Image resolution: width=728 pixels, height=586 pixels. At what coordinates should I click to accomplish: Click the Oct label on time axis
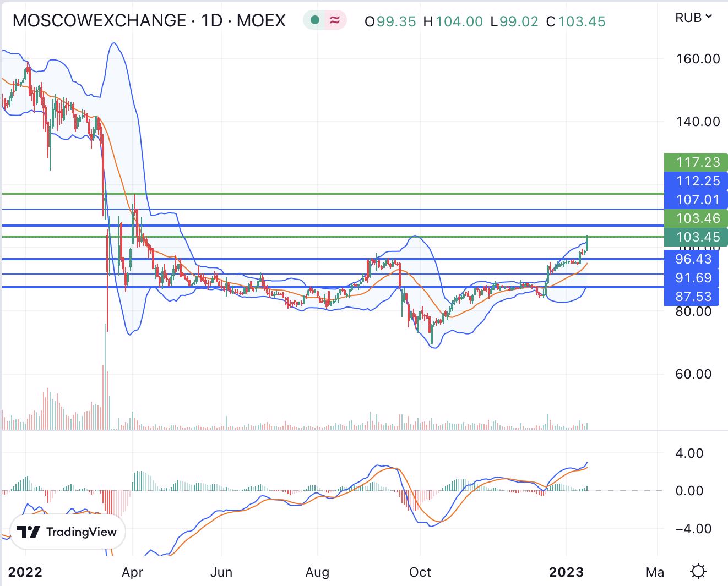(420, 572)
